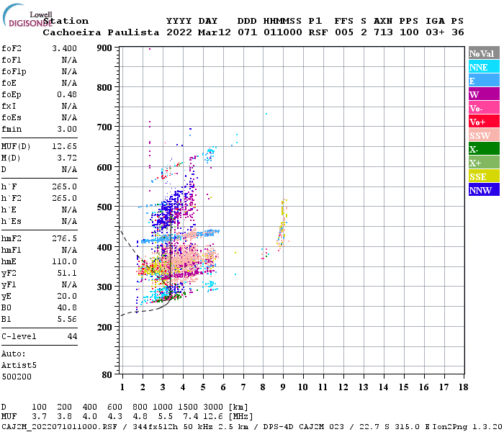Select the SSE yellow legend swatch
Image resolution: width=504 pixels, height=432 pixels.
(x=484, y=176)
